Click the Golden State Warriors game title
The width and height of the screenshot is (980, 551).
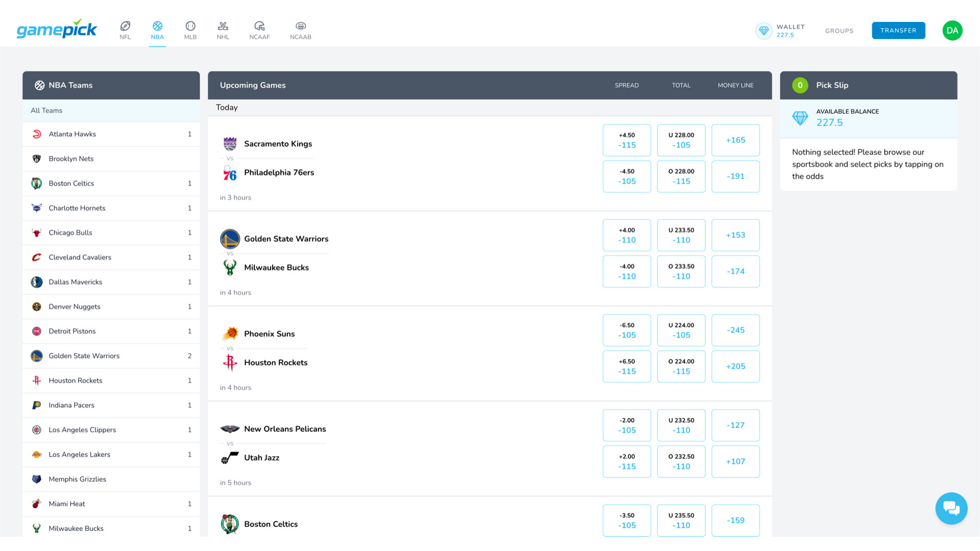(286, 239)
